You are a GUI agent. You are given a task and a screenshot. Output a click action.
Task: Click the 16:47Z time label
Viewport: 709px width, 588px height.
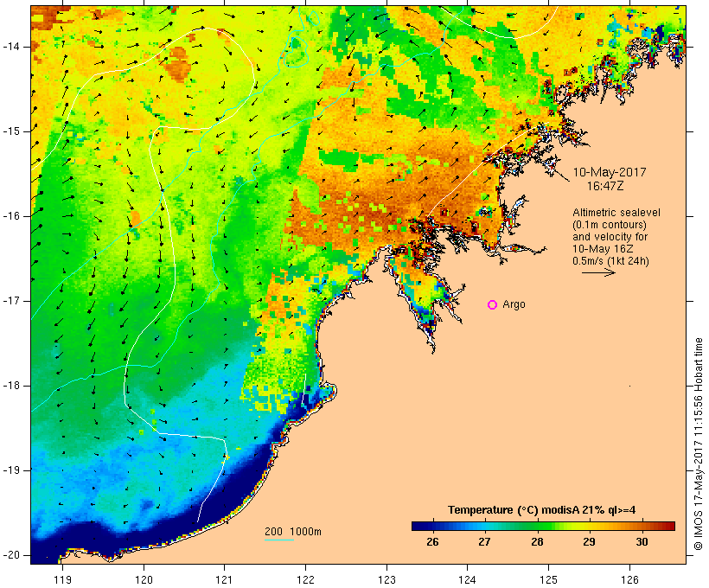(x=605, y=186)
